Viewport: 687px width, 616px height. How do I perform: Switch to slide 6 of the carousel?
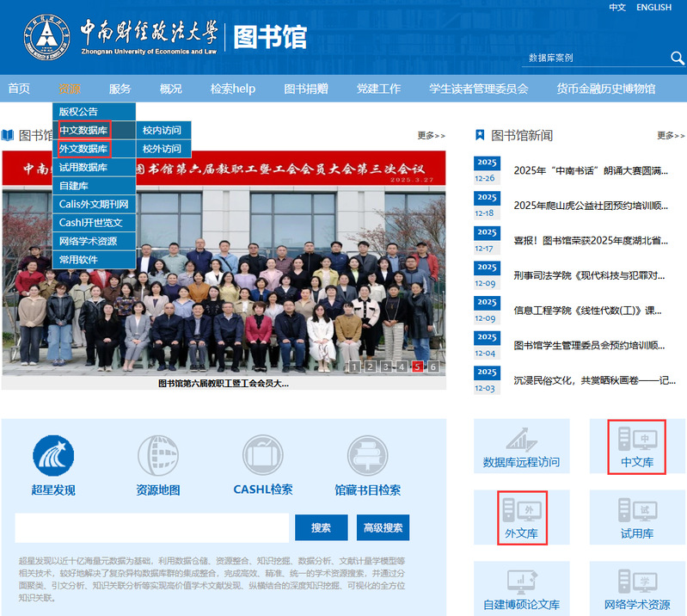(x=433, y=367)
